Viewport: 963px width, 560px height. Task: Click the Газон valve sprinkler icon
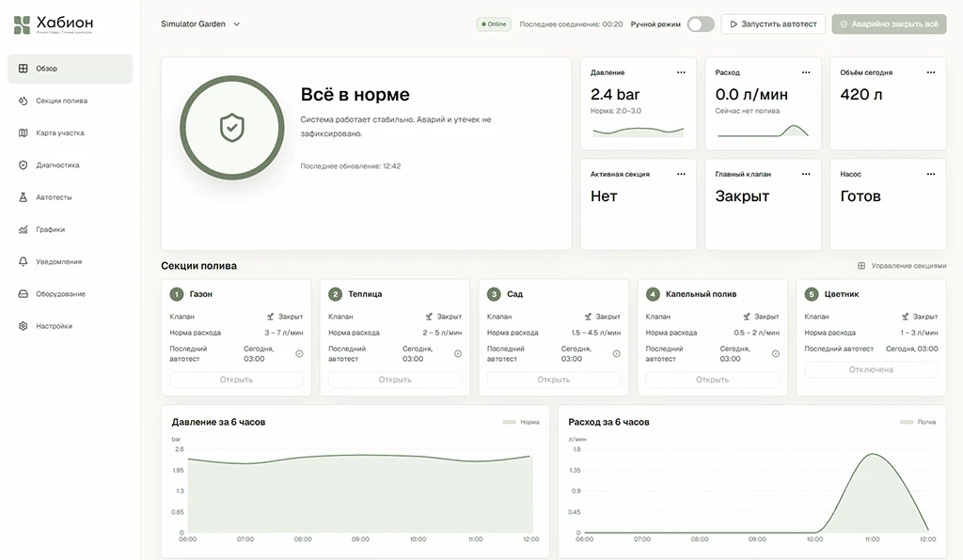(x=270, y=317)
